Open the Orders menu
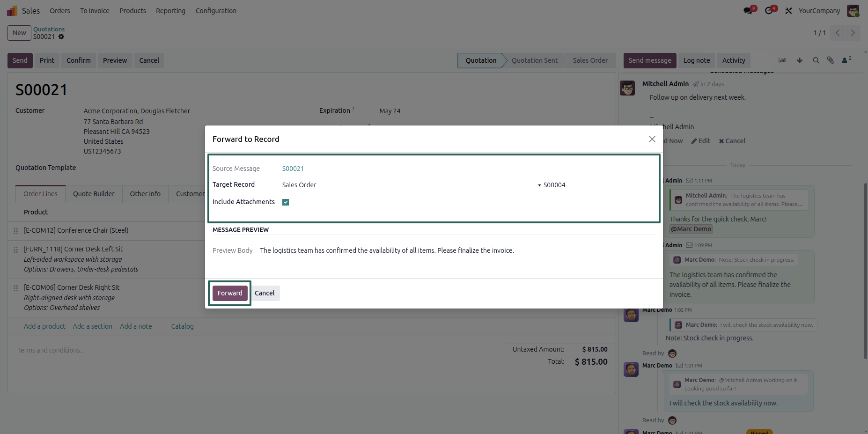Viewport: 868px width, 434px height. (x=60, y=11)
